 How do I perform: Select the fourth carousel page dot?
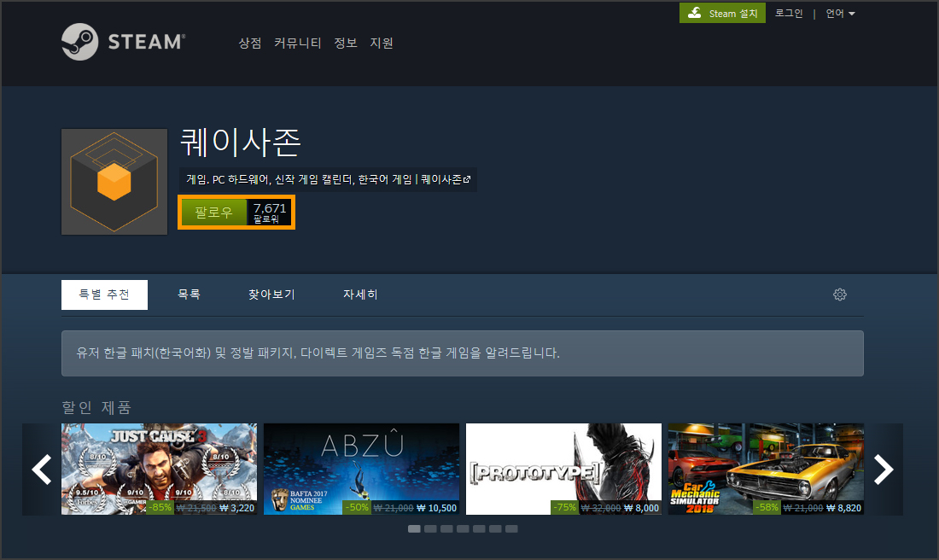pos(463,529)
